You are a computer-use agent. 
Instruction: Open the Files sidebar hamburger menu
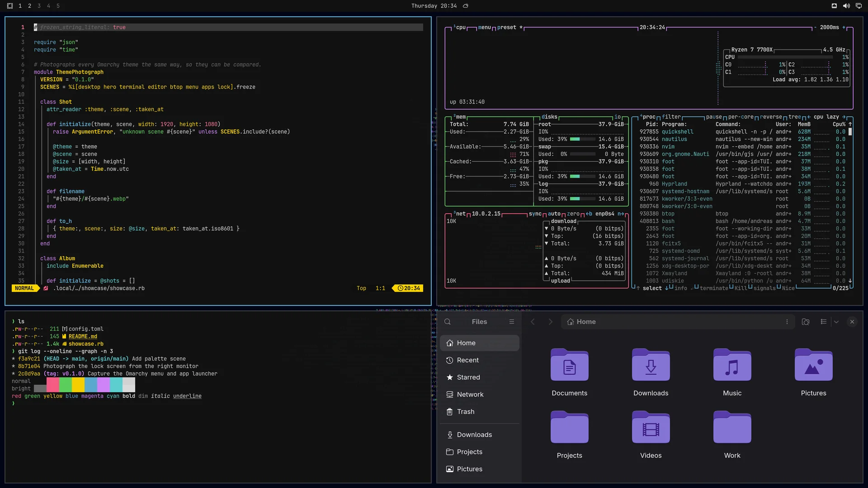(x=512, y=322)
